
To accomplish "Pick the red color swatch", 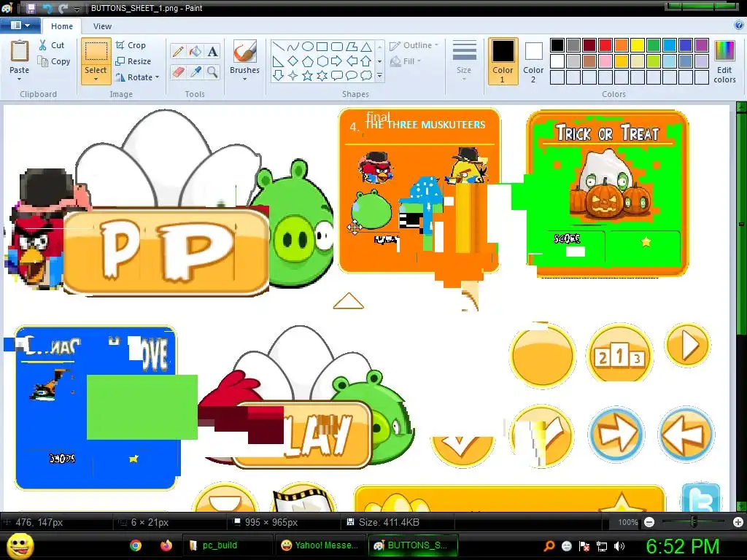I will [605, 45].
